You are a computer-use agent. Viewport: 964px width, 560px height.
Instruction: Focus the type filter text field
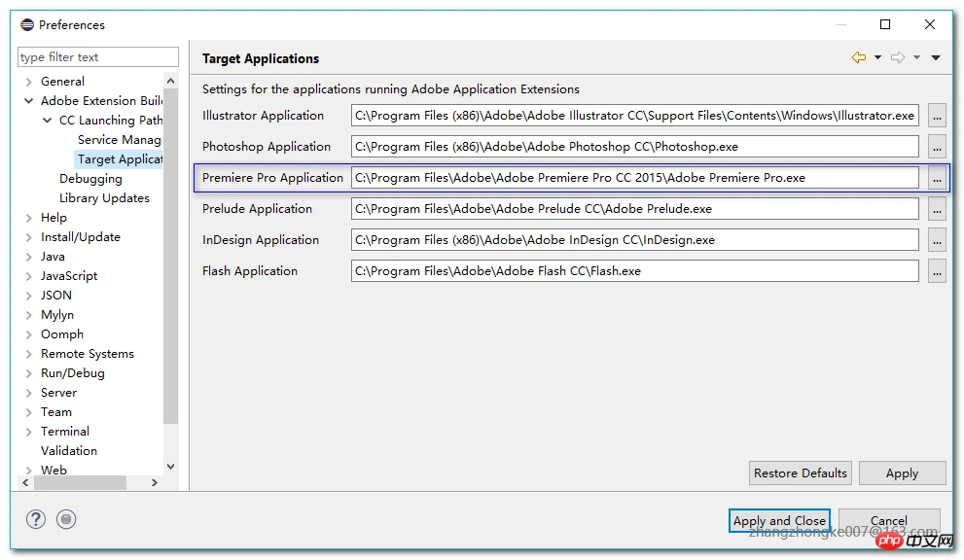[x=98, y=57]
